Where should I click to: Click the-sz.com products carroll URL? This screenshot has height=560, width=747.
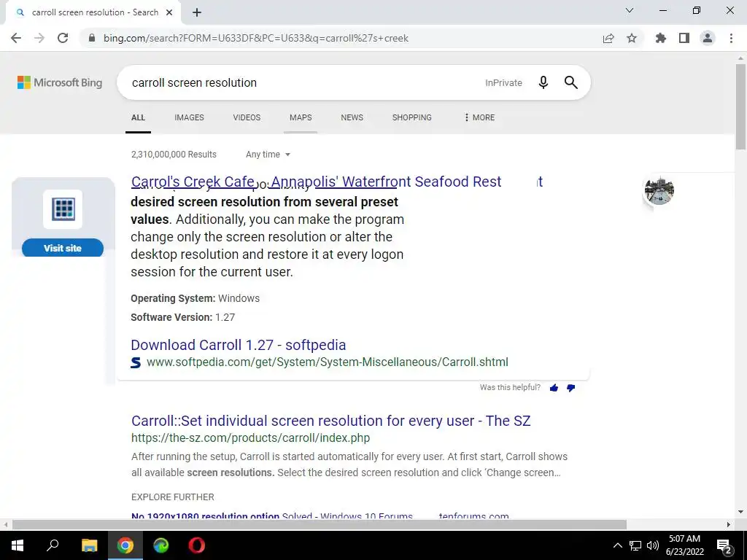pyautogui.click(x=251, y=437)
